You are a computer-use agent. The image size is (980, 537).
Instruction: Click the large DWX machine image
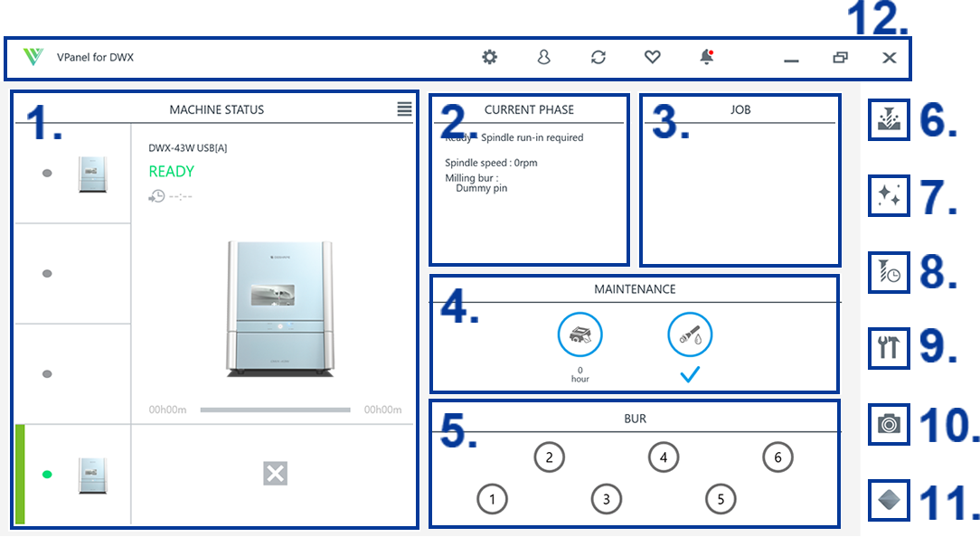pos(280,309)
